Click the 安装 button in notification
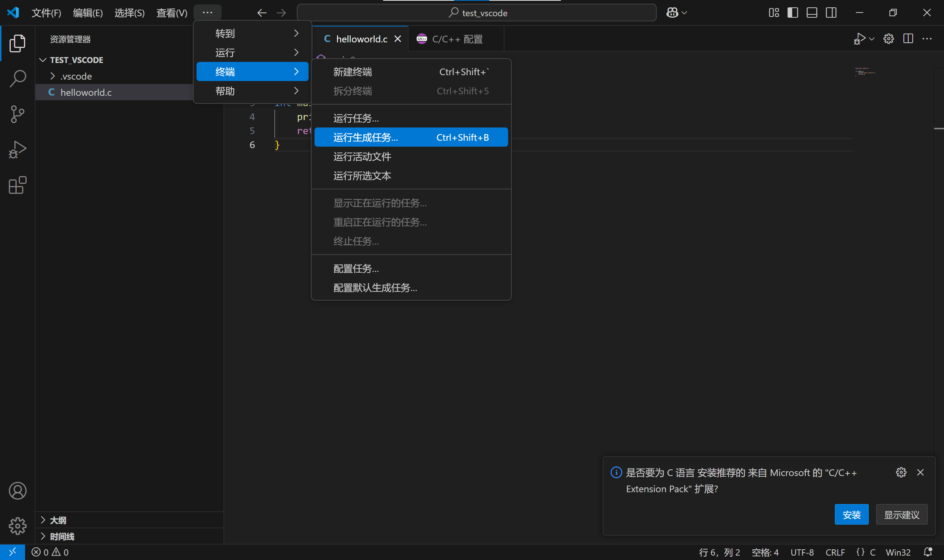944x560 pixels. (851, 514)
